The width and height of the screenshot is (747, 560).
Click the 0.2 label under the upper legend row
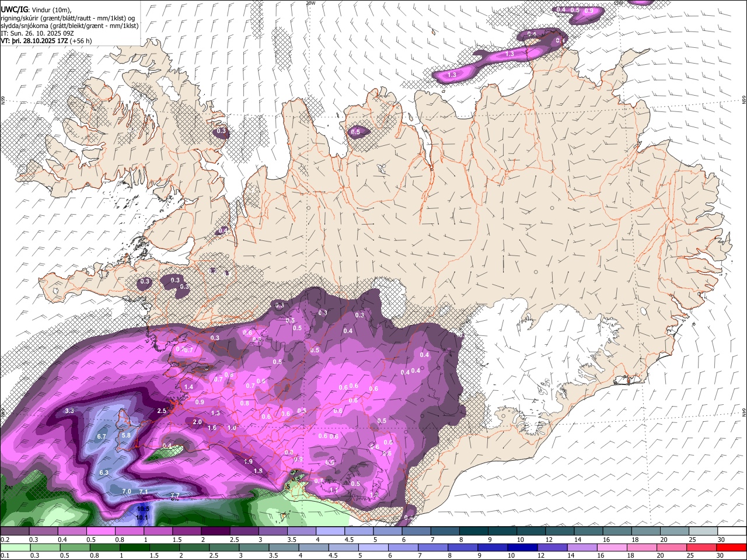5,540
